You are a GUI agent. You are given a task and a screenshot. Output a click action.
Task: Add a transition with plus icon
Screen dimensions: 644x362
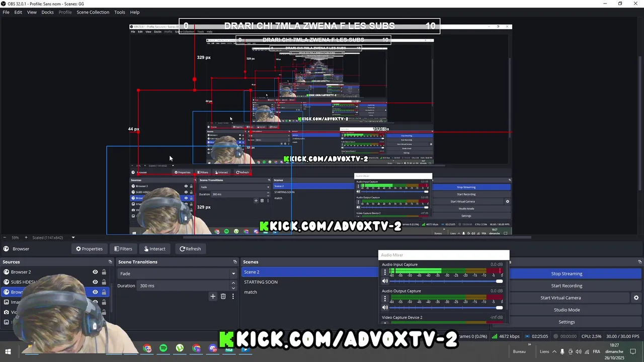(213, 297)
